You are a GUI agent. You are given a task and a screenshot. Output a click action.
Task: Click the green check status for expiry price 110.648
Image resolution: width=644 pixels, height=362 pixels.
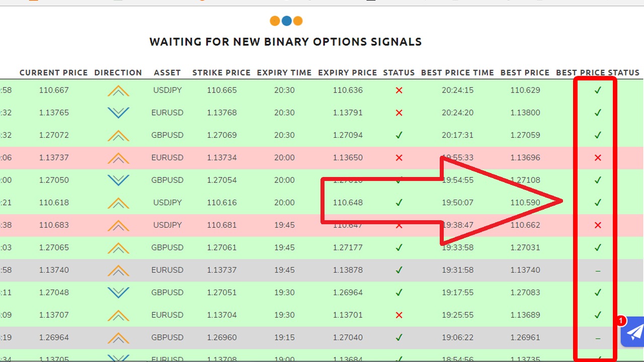pyautogui.click(x=399, y=203)
